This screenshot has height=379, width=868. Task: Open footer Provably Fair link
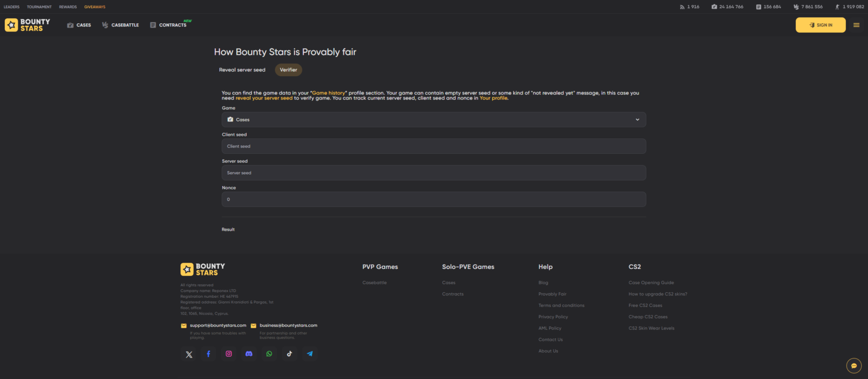(x=552, y=294)
